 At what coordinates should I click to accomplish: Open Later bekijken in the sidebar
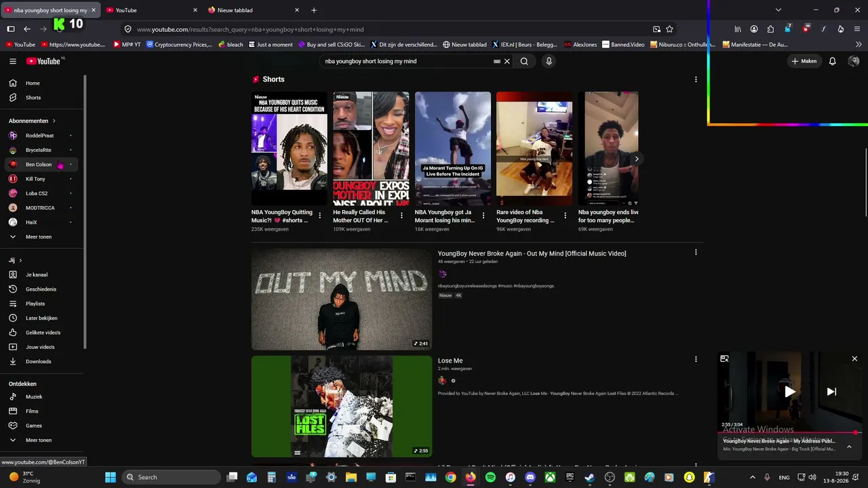(42, 318)
